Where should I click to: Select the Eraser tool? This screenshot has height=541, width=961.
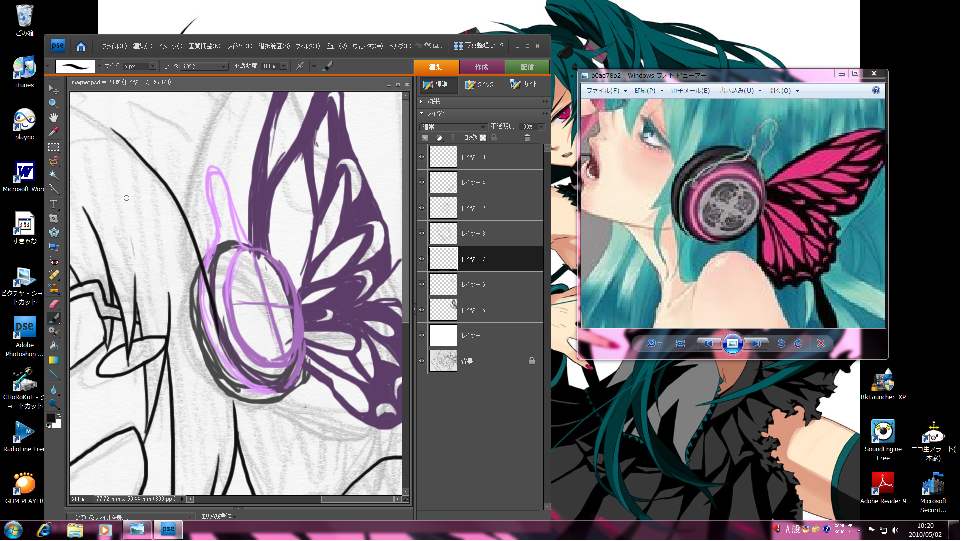(x=53, y=304)
